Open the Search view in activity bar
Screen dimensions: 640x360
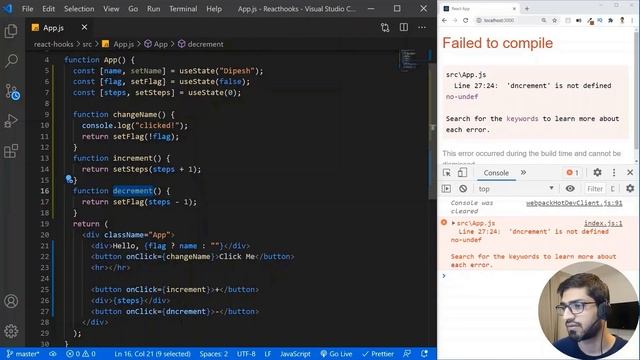click(x=11, y=61)
